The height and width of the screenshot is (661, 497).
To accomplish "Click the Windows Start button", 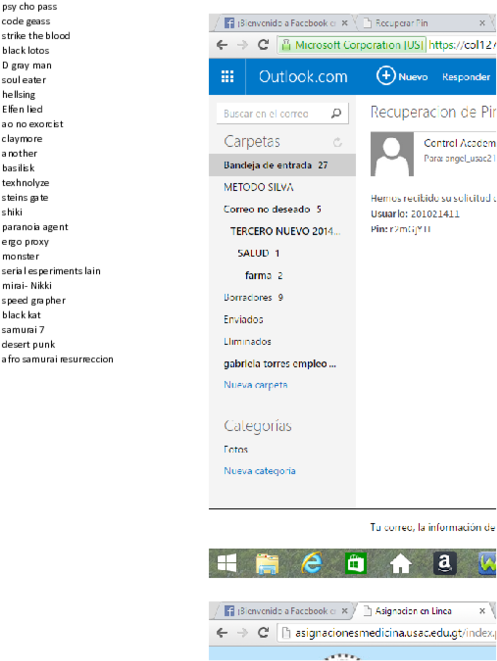I will [227, 563].
